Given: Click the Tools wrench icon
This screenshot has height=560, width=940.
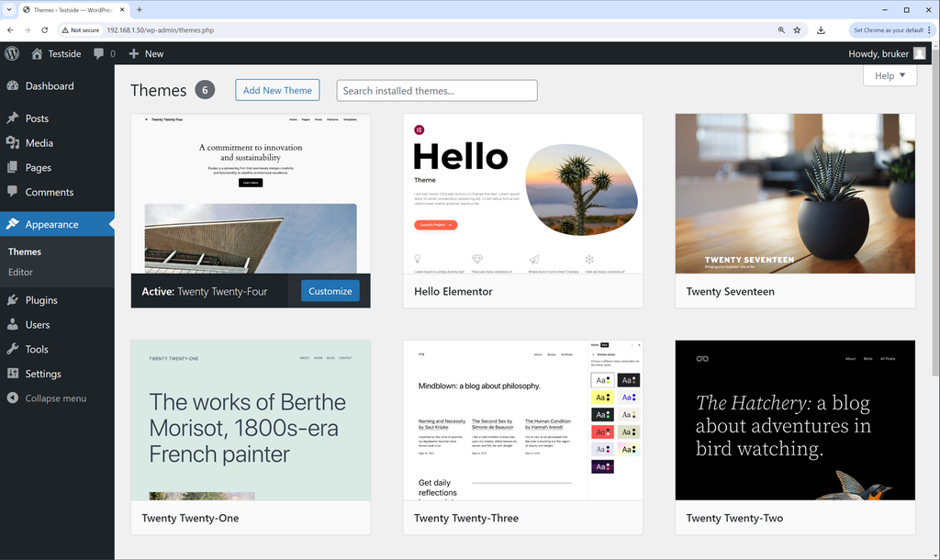Looking at the screenshot, I should click(x=13, y=350).
